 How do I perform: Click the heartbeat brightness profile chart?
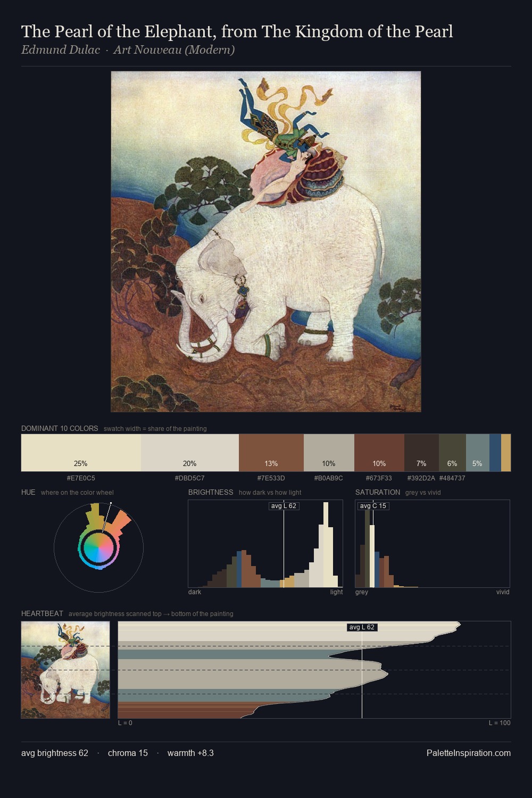pyautogui.click(x=314, y=670)
